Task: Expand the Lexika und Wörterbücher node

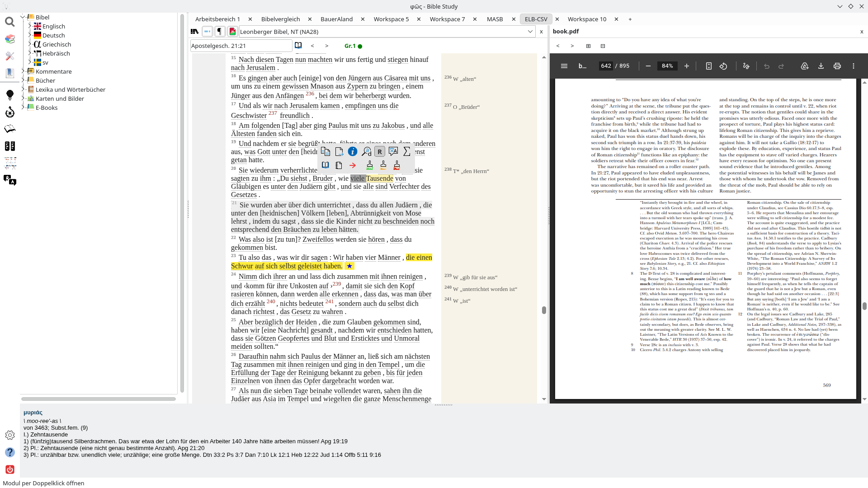Action: [x=23, y=89]
